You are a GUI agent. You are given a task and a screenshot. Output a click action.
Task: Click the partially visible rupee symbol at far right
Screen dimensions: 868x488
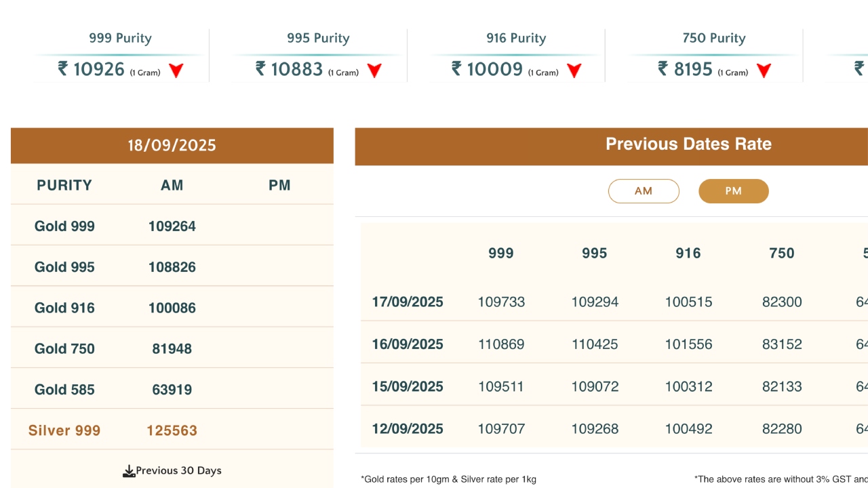point(859,68)
